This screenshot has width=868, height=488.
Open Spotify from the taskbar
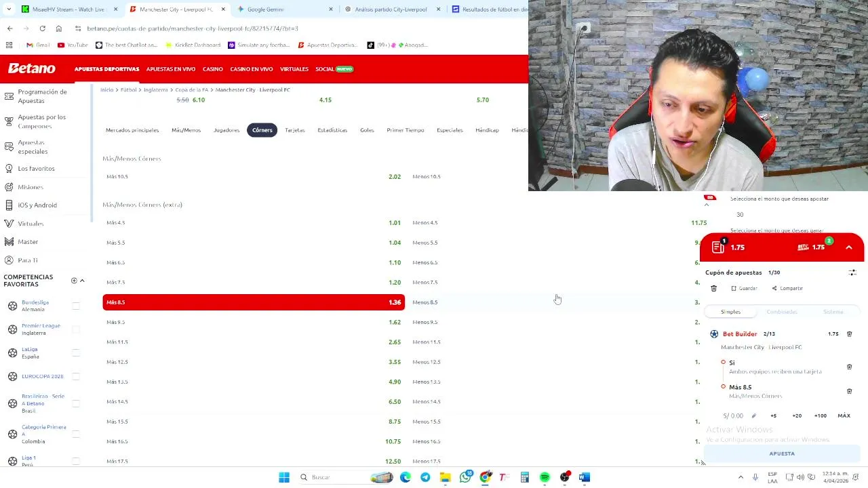pos(545,477)
